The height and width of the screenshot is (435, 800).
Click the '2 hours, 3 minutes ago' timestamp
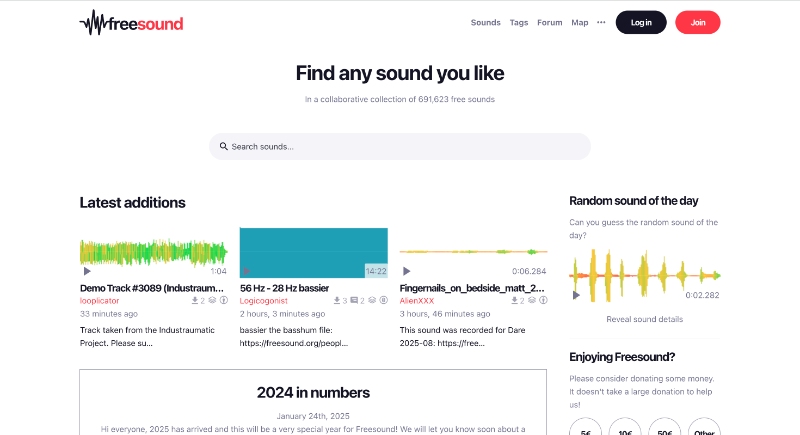click(x=282, y=314)
